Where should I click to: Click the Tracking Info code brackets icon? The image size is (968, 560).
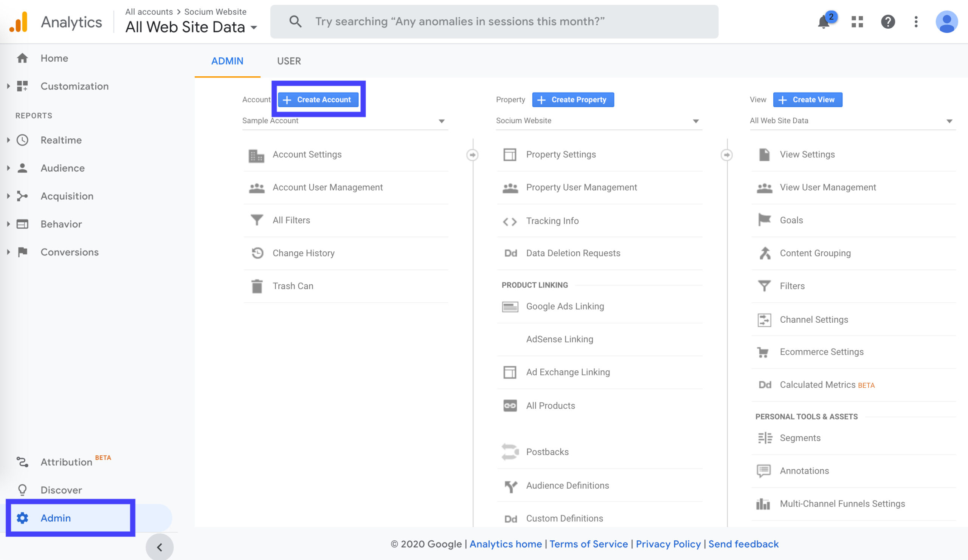click(x=510, y=221)
